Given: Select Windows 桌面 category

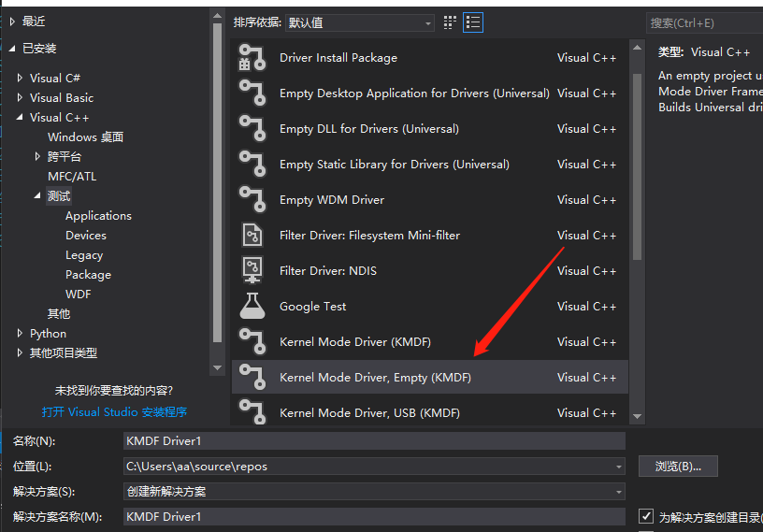Looking at the screenshot, I should [x=86, y=137].
